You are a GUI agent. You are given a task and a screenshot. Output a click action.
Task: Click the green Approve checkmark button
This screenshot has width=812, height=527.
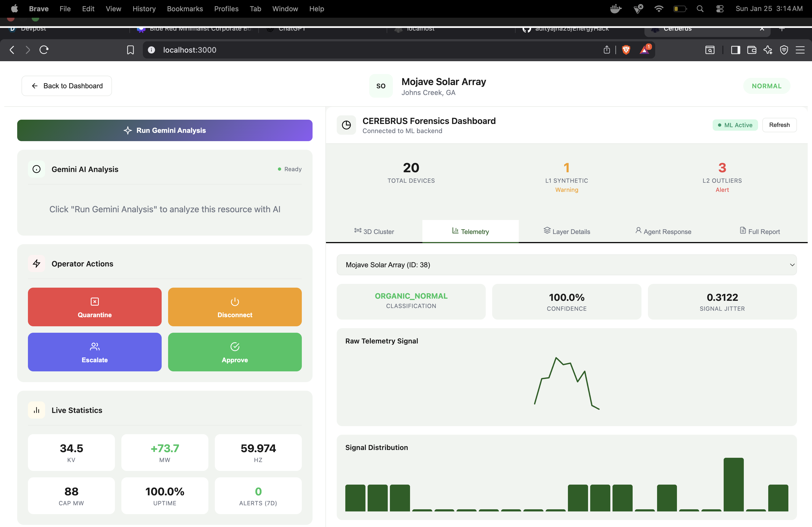point(234,352)
